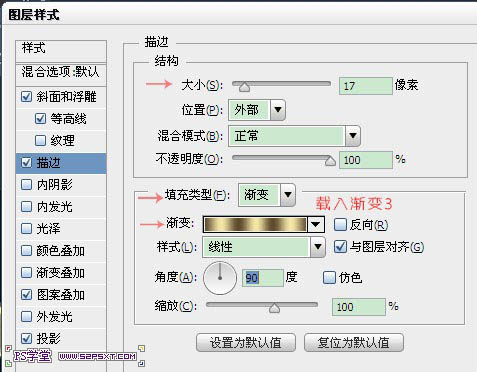
Task: Select 等高线 style row
Action: pos(61,119)
